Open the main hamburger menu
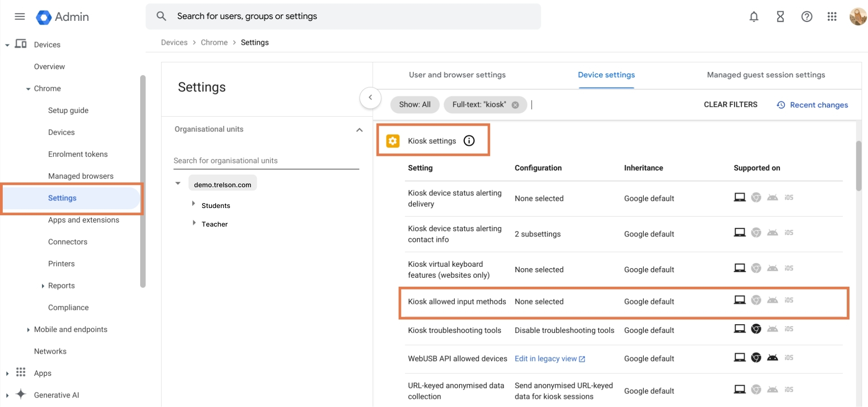868x407 pixels. (x=19, y=17)
